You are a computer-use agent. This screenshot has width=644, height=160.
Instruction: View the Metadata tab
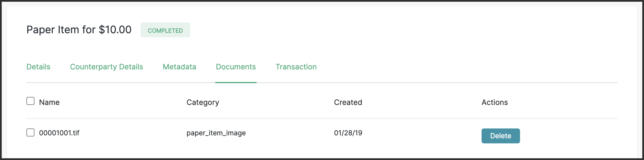179,67
